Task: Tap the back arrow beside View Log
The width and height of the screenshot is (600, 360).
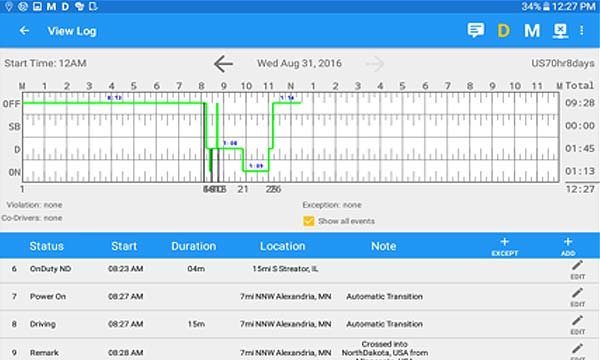Action: [24, 31]
